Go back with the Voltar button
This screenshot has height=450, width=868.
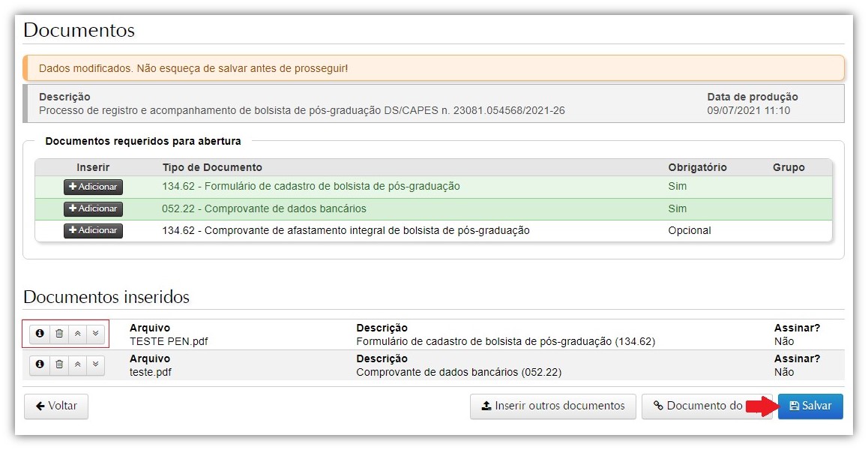pos(56,406)
